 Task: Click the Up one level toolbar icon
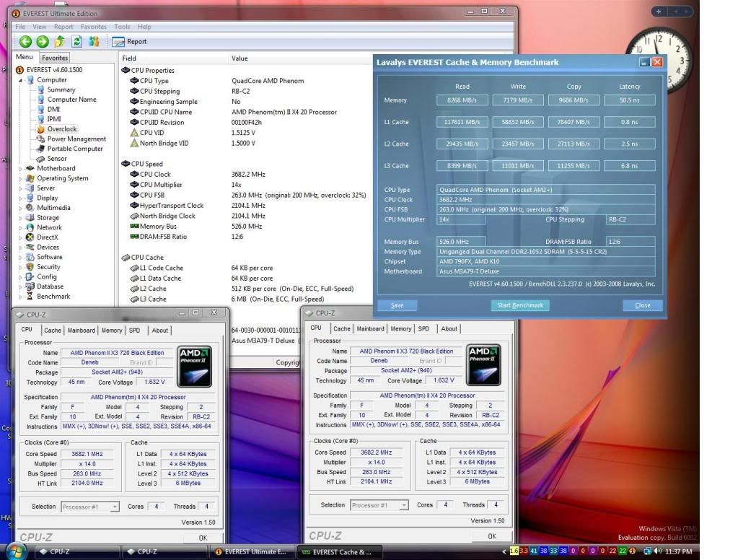coord(60,42)
